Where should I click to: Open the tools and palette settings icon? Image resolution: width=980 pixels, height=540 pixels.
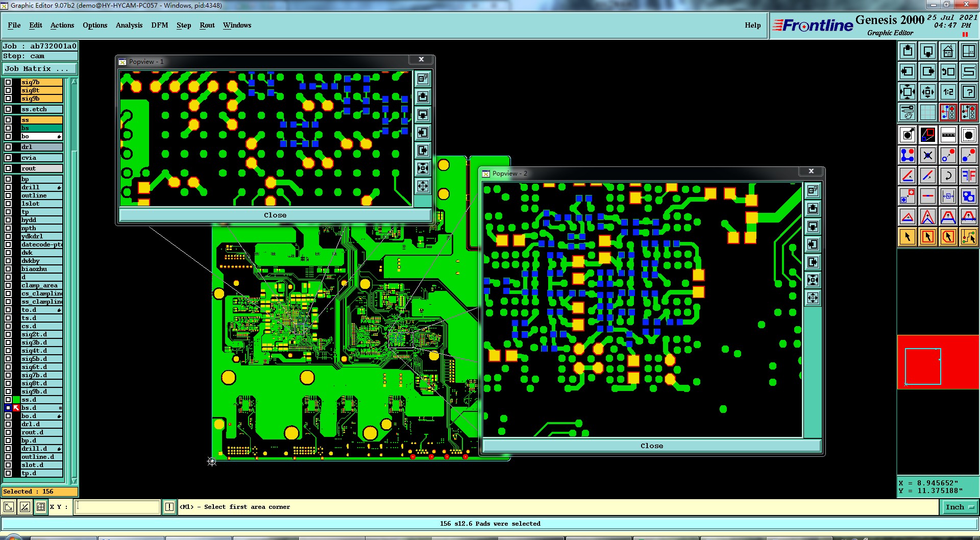[x=908, y=112]
